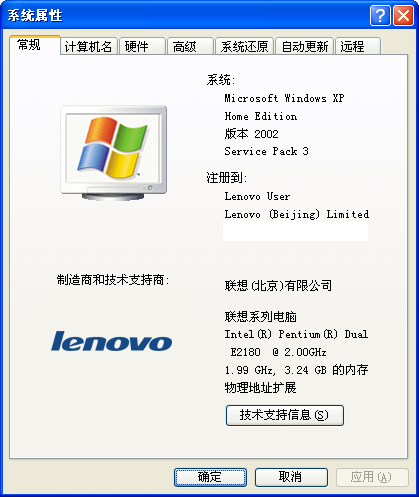The image size is (419, 497).
Task: Select the 硬件 tab
Action: 142,46
